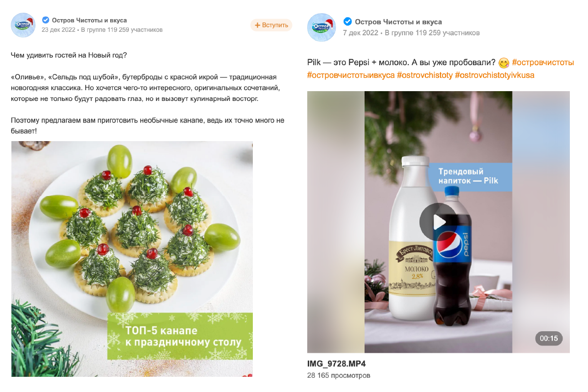This screenshot has width=588, height=392.
Task: Click the 23 дек 2022 post date
Action: (58, 30)
